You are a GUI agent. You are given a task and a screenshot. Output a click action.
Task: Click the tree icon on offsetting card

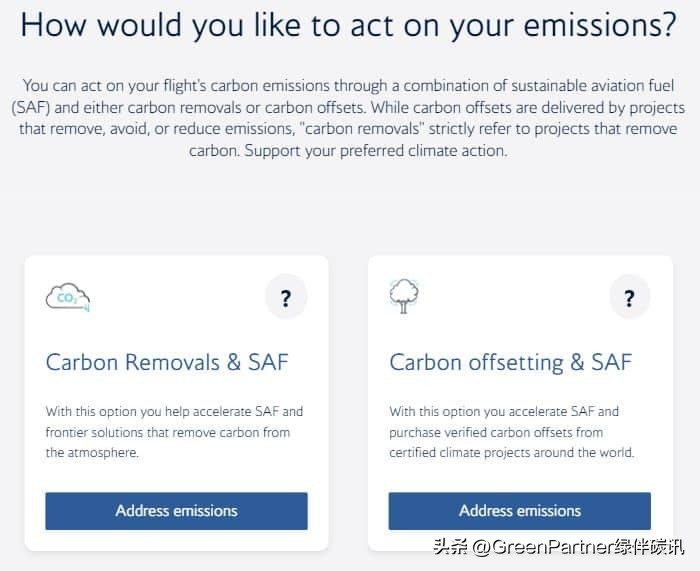click(x=404, y=296)
